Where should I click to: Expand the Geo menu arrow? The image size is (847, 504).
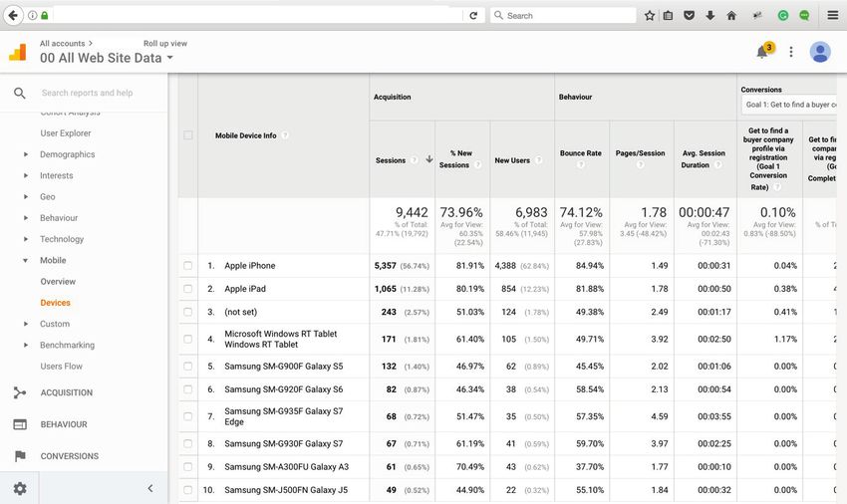pos(25,196)
